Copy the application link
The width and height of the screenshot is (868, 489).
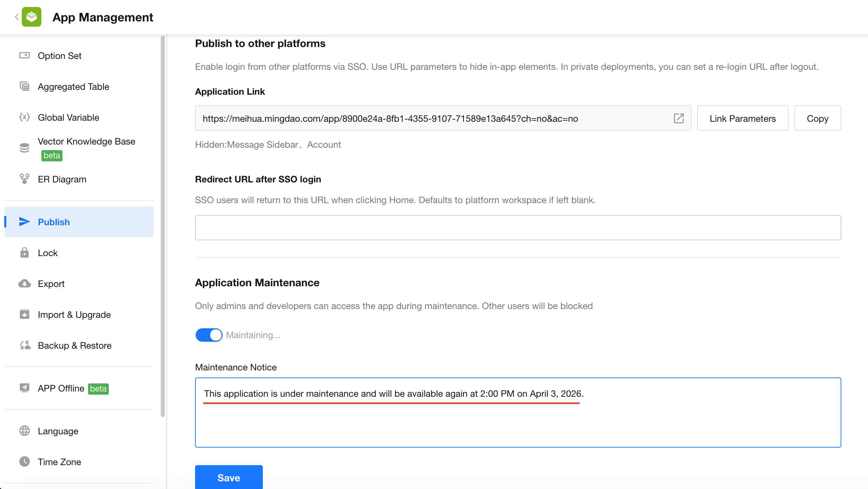tap(817, 118)
